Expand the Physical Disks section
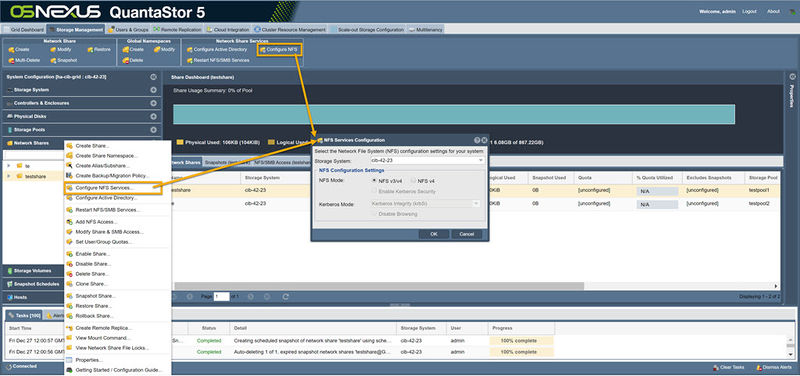800x376 pixels. 153,116
